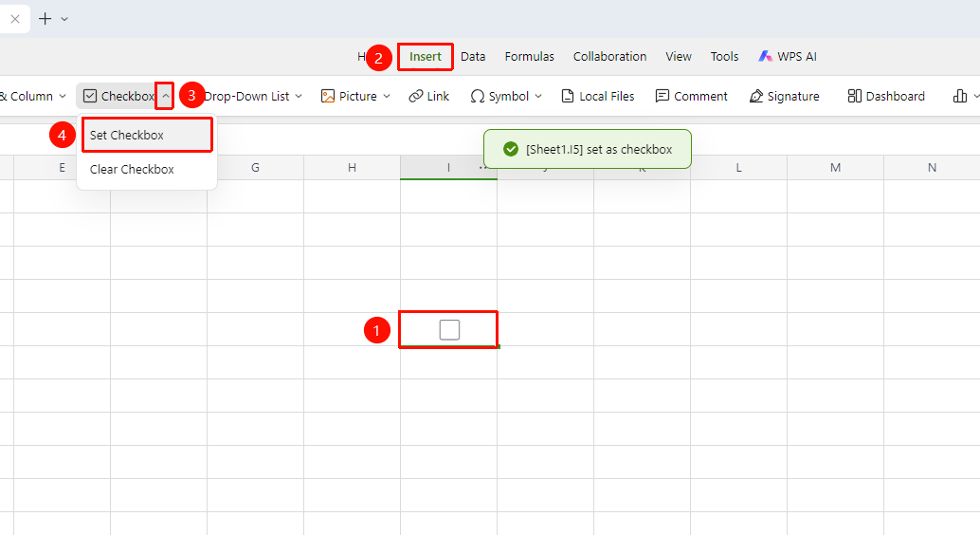Open the Drop-Down List options arrow

299,97
